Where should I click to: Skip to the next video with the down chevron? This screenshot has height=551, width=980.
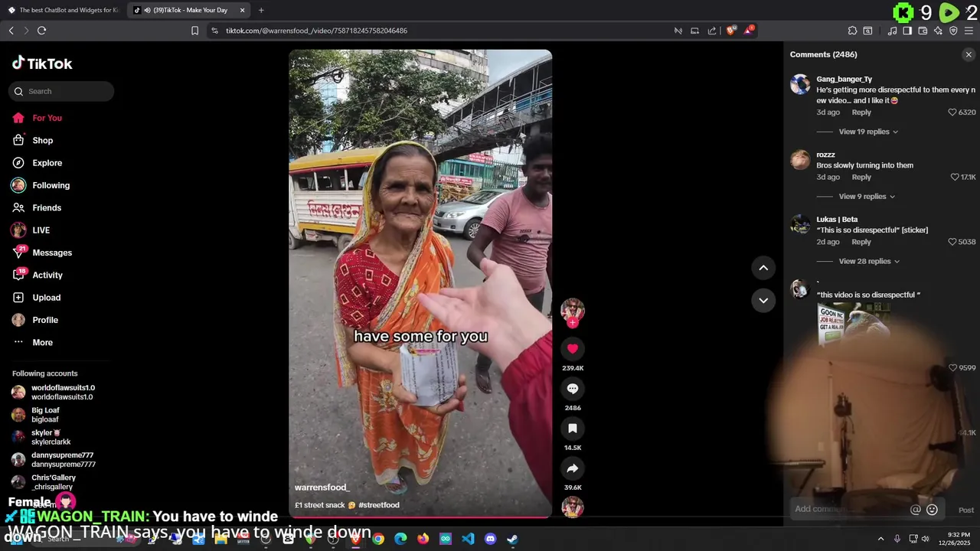[x=763, y=301]
